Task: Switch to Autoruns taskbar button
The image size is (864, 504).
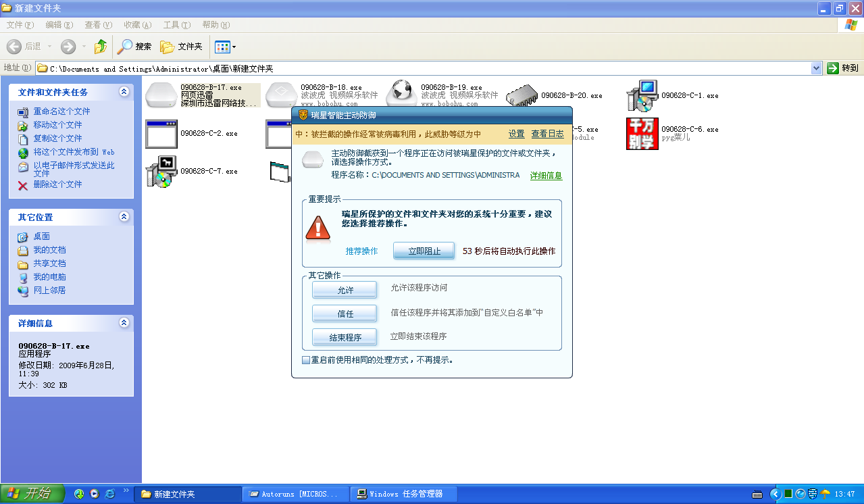Action: [x=296, y=494]
